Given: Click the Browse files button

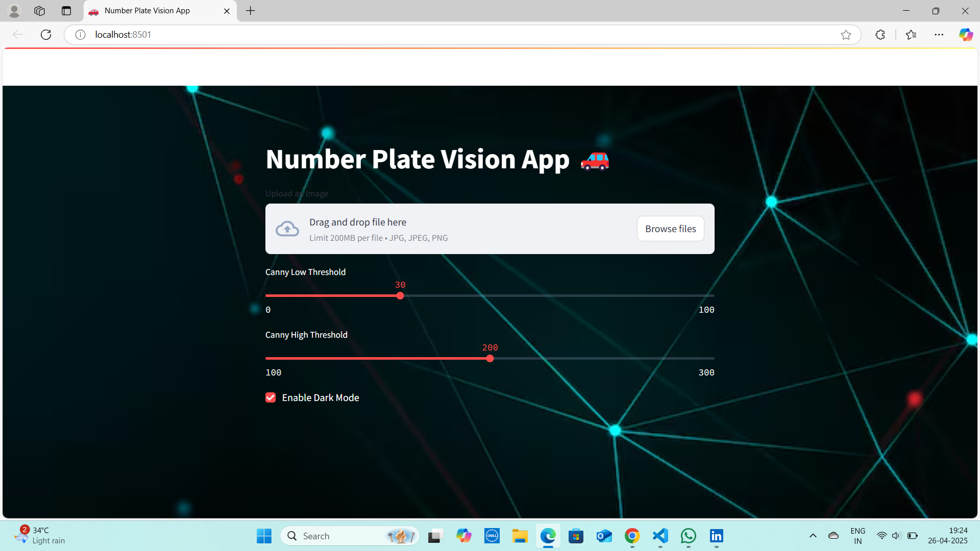Looking at the screenshot, I should pyautogui.click(x=670, y=229).
